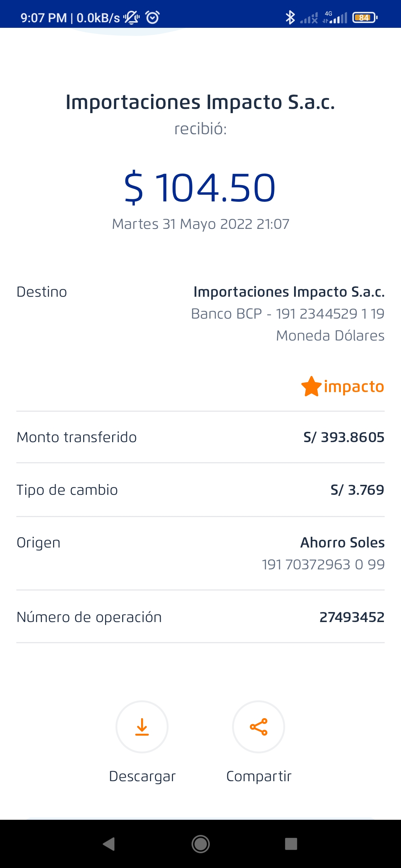This screenshot has width=401, height=868.
Task: Tap the Descargar download icon
Action: (142, 727)
